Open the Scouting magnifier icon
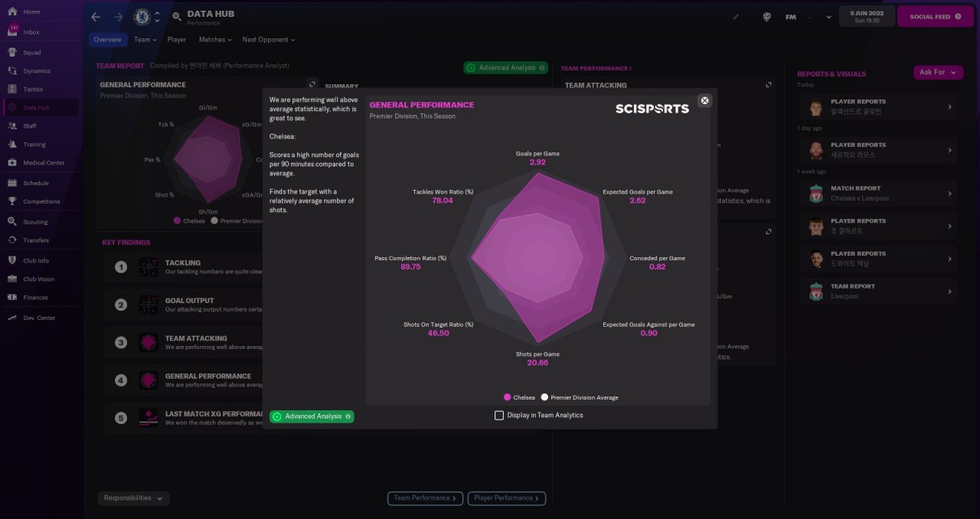Viewport: 980px width, 519px height. pos(12,222)
